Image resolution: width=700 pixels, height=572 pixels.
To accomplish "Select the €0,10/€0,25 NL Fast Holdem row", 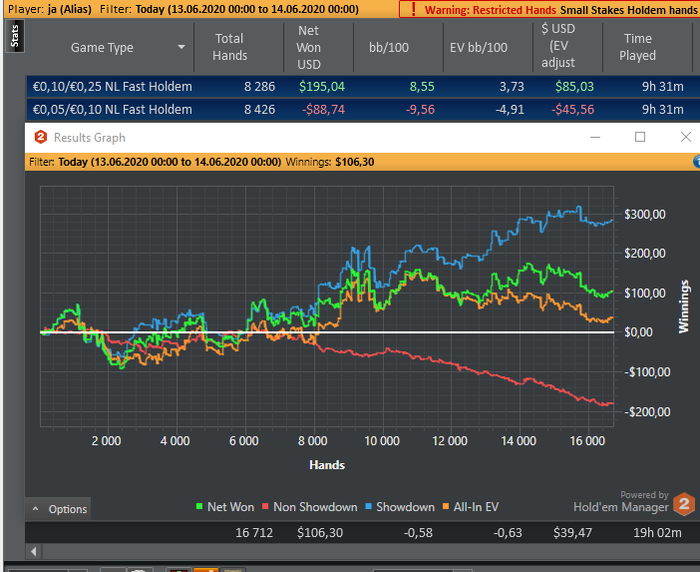I will (x=362, y=87).
